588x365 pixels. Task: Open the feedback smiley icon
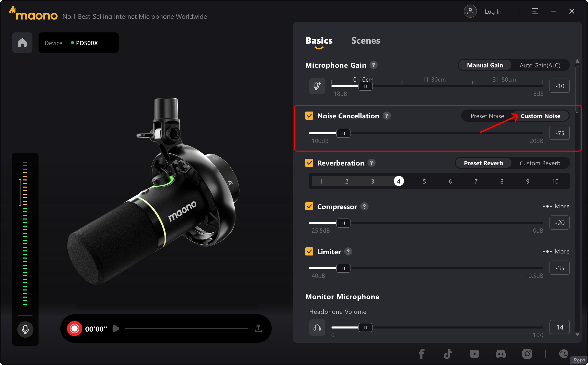tap(564, 354)
